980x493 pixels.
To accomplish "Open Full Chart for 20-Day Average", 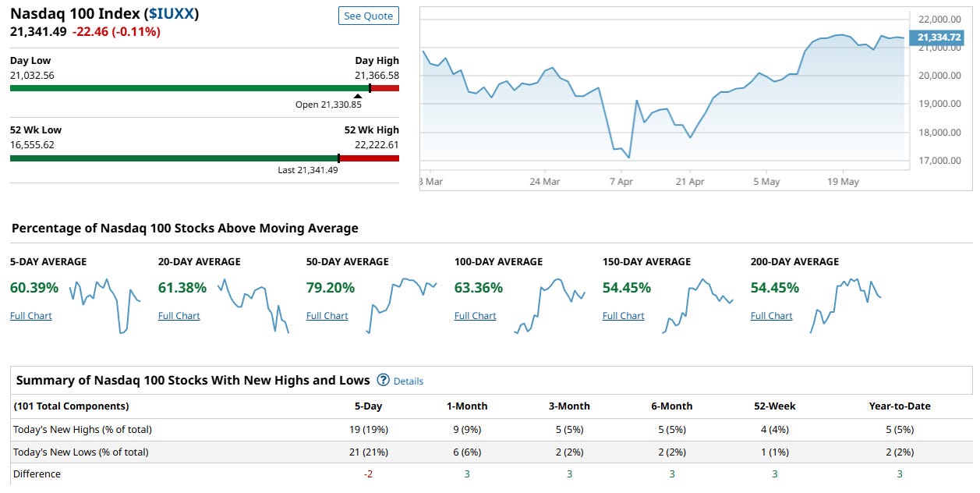I will 179,316.
